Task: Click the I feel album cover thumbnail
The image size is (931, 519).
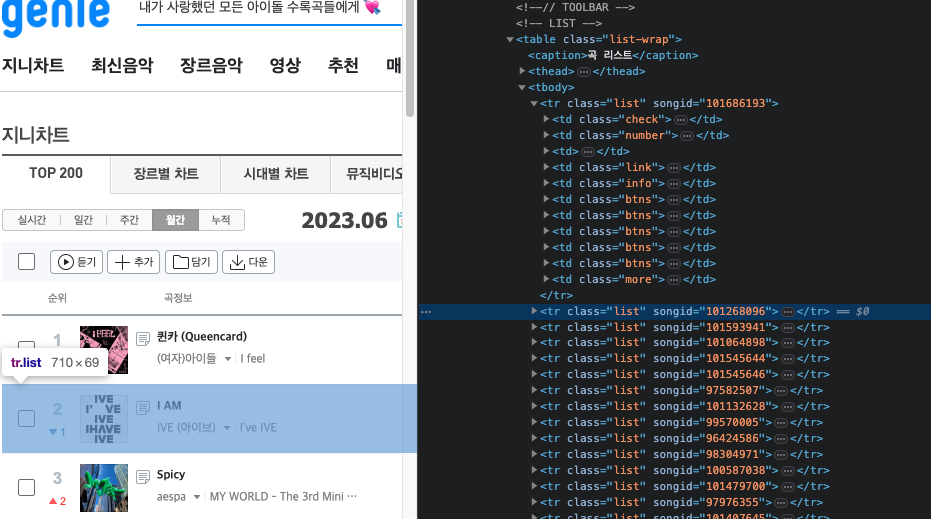Action: (104, 350)
